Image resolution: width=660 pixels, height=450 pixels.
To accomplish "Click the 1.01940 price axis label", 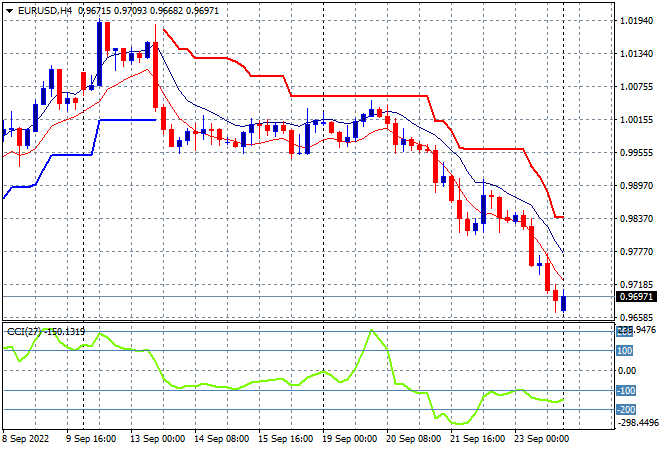I will [x=637, y=20].
